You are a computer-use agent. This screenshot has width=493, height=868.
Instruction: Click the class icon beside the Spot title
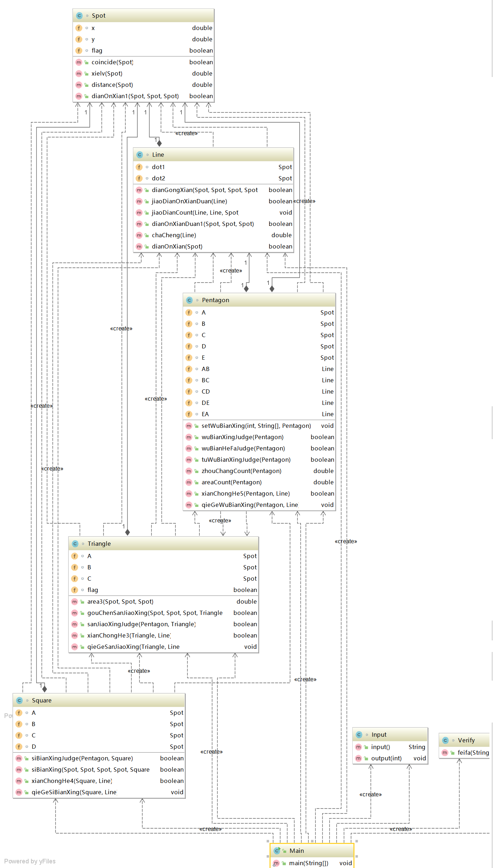[x=79, y=16]
